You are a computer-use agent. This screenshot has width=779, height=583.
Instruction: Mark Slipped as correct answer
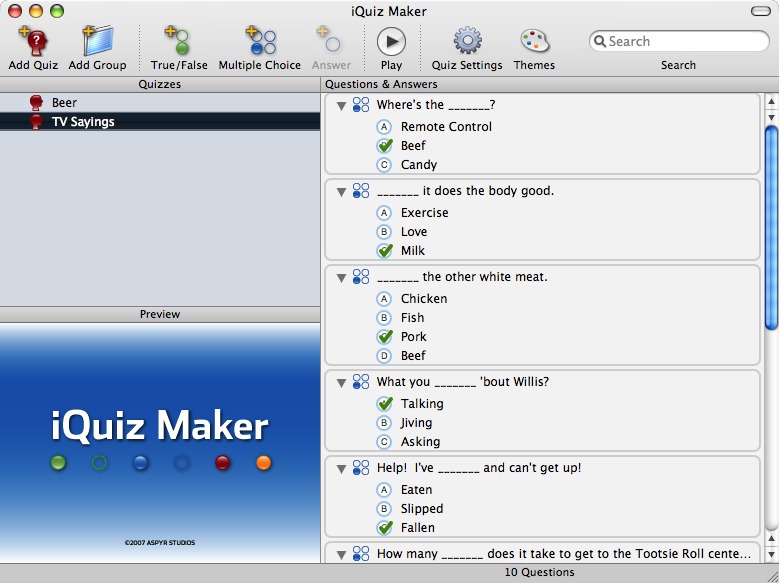[384, 509]
